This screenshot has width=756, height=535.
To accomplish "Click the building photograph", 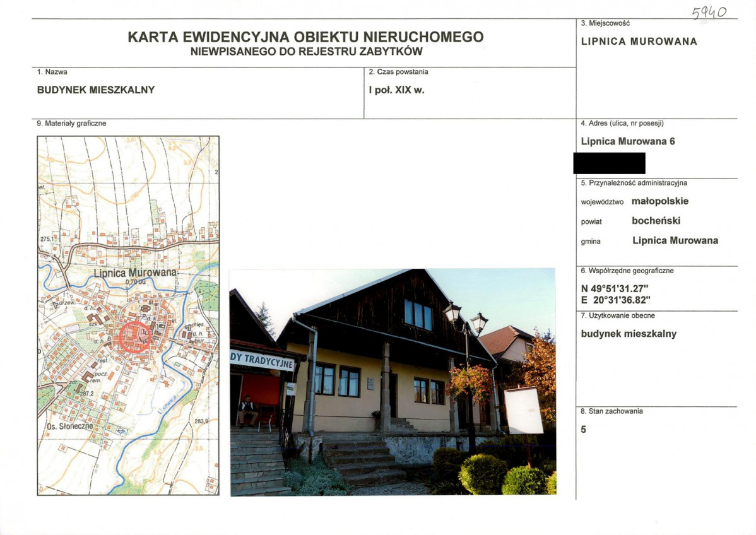I will pos(393,382).
